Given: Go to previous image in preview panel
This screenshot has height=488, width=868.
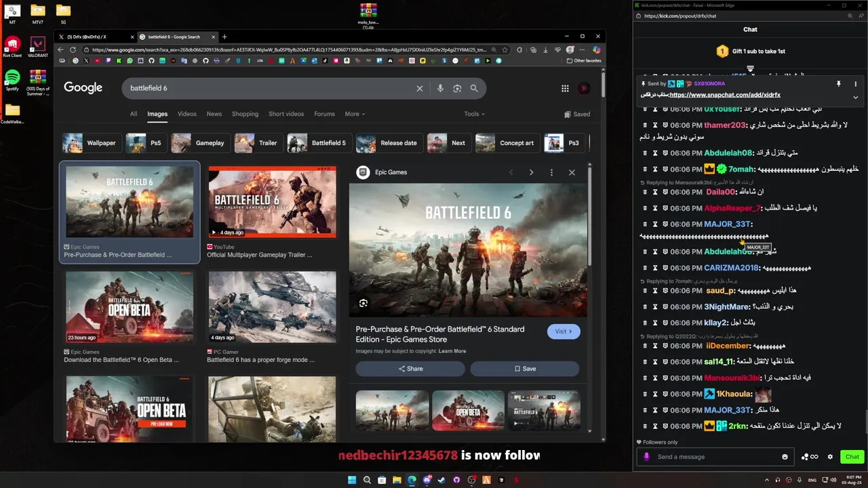Looking at the screenshot, I should point(511,172).
